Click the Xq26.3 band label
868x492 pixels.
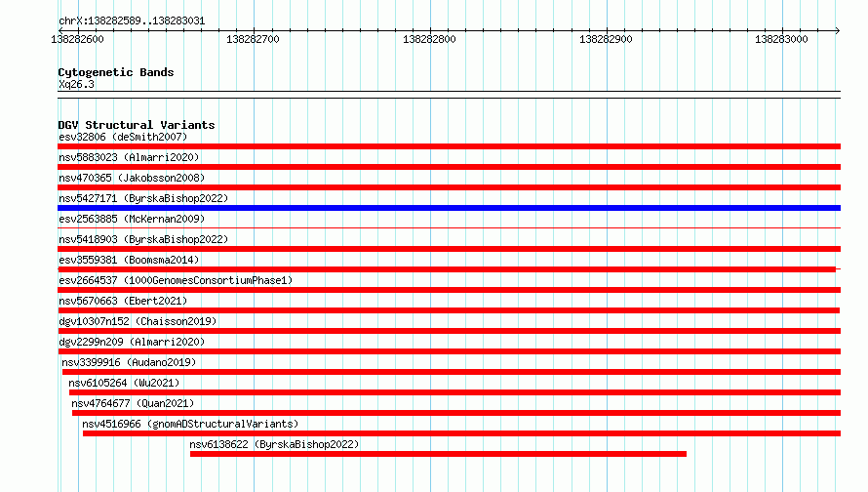tap(76, 85)
